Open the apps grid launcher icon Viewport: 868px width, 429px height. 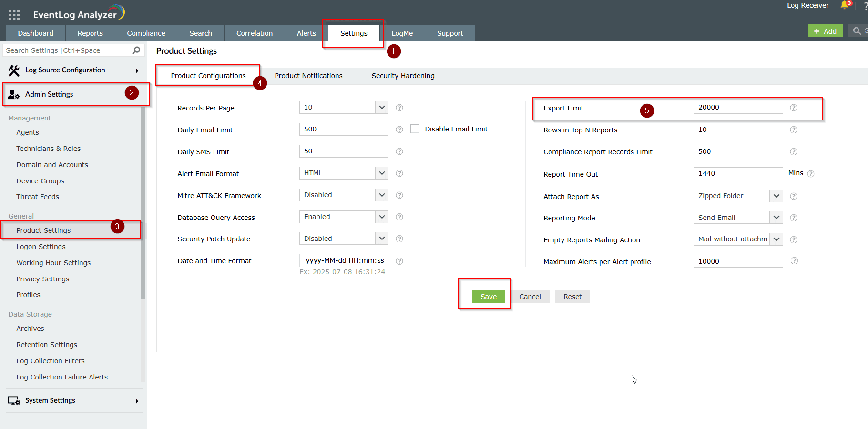(x=14, y=15)
